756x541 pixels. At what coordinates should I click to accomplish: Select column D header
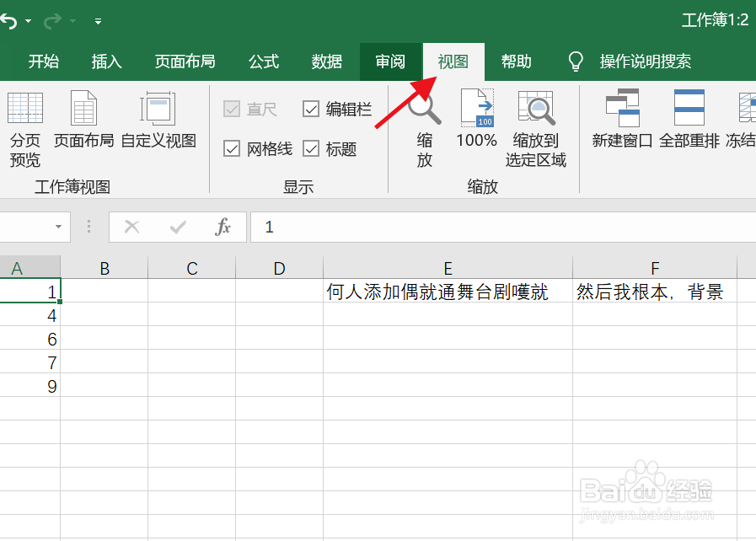(x=279, y=268)
